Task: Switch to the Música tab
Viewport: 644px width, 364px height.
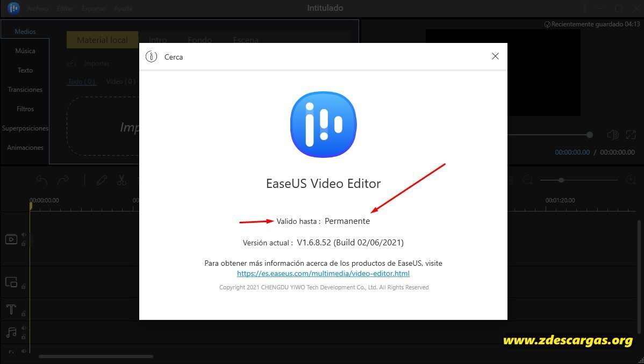Action: [x=25, y=51]
